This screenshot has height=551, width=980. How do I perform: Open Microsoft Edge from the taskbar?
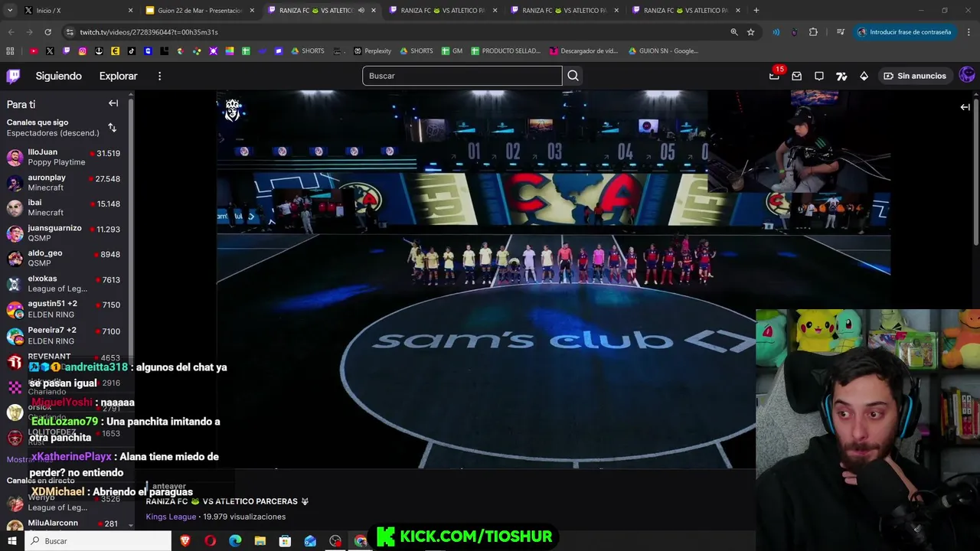click(x=235, y=541)
